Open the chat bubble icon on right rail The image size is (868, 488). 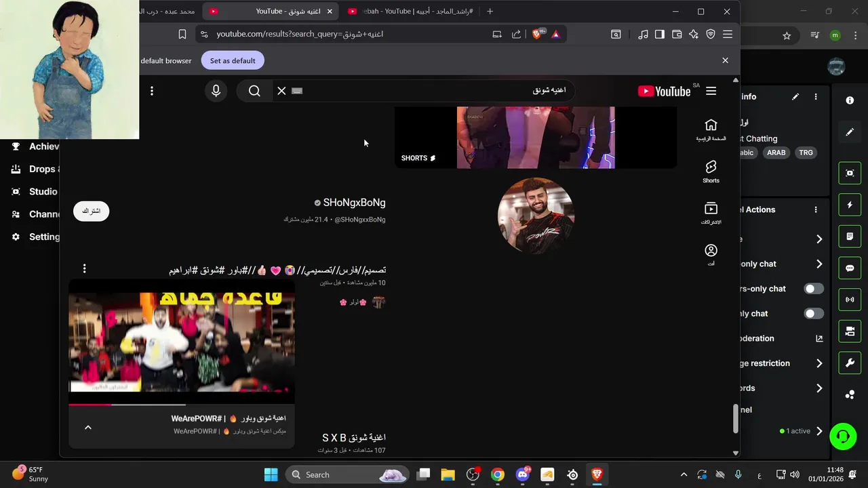coord(850,268)
